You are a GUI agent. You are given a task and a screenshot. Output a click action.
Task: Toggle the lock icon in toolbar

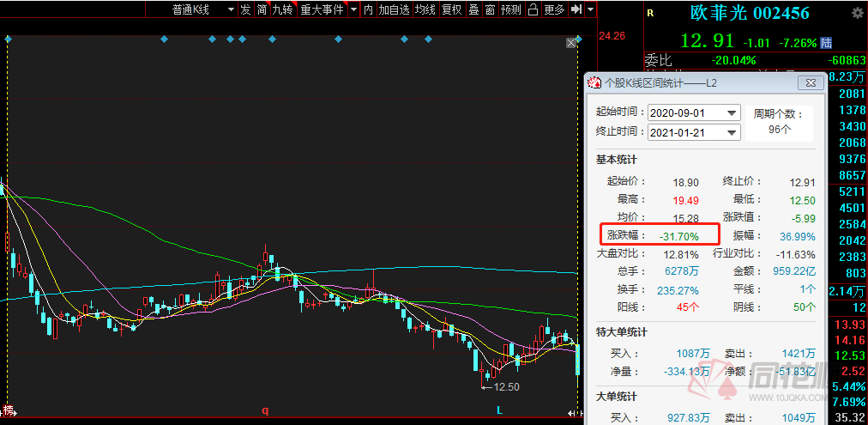tap(533, 9)
